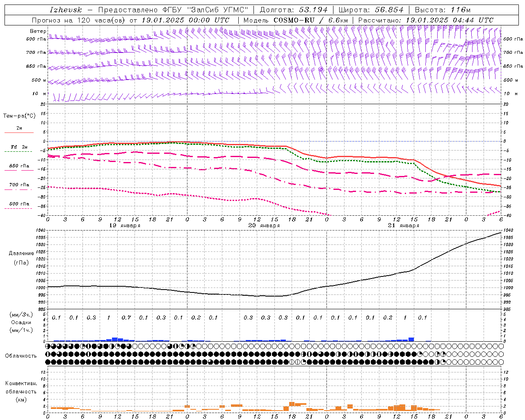This screenshot has width=525, height=420.
Task: Click the Осадки precipitation label
Action: (x=21, y=322)
